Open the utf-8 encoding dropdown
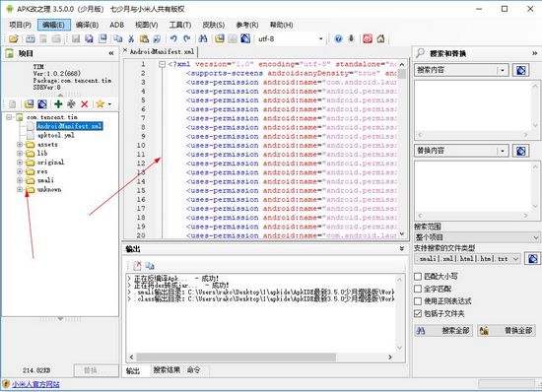Viewport: 542px width, 392px height. click(x=321, y=38)
